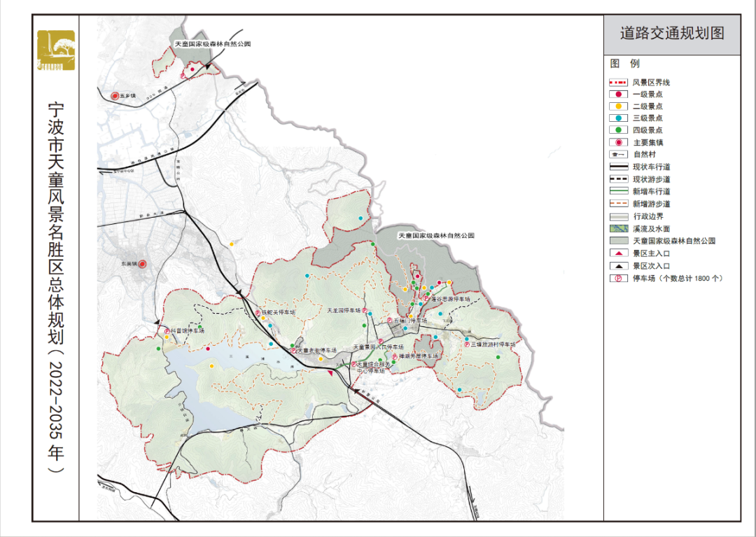Viewport: 756px width, 537px height.
Task: Click the 科普塘停车场 parking icon
Action: pyautogui.click(x=165, y=330)
